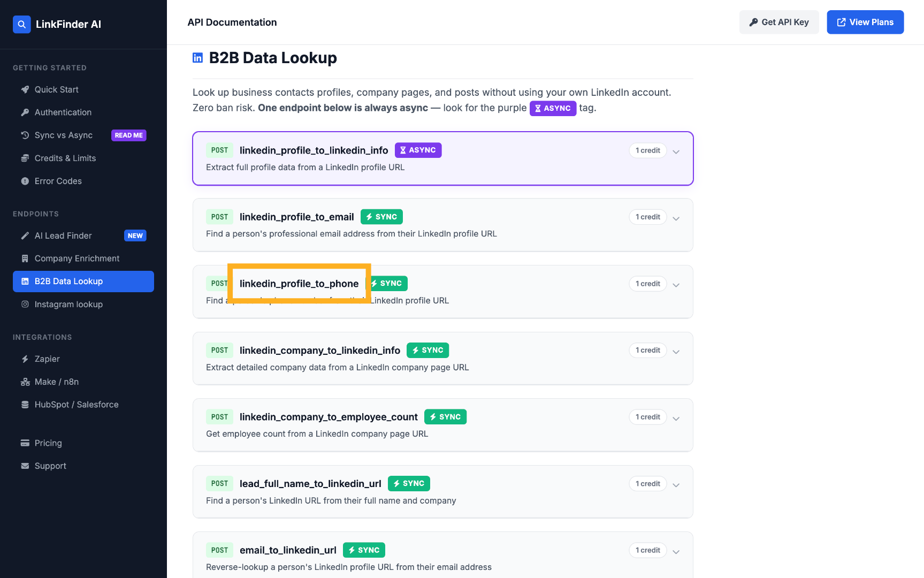Click the Credits & Limits coins icon
924x578 pixels.
[x=25, y=158]
